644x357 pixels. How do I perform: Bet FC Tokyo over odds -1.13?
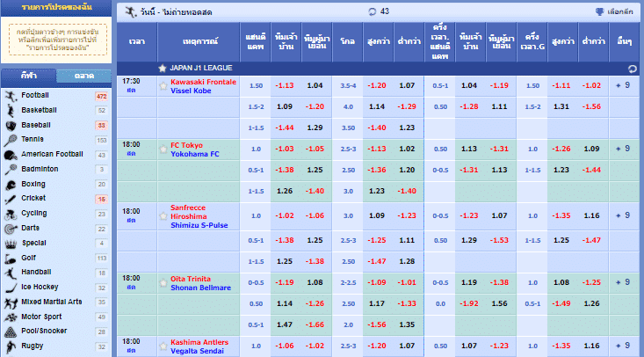pos(377,149)
